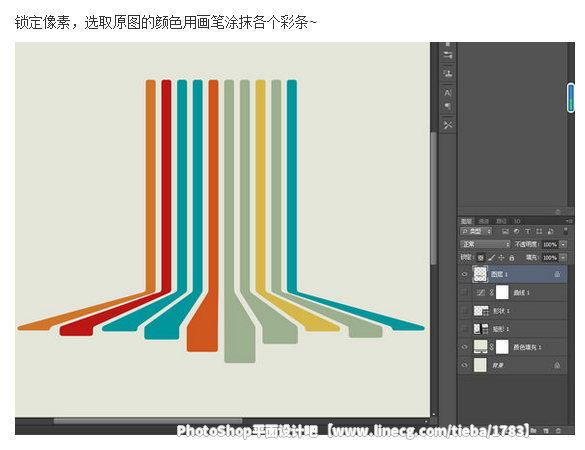This screenshot has width=585, height=450.
Task: Open the opacity slider arrow
Action: [563, 244]
